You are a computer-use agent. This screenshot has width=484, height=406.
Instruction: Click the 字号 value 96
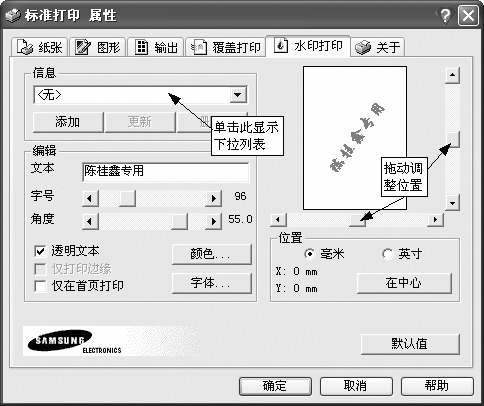coord(240,196)
